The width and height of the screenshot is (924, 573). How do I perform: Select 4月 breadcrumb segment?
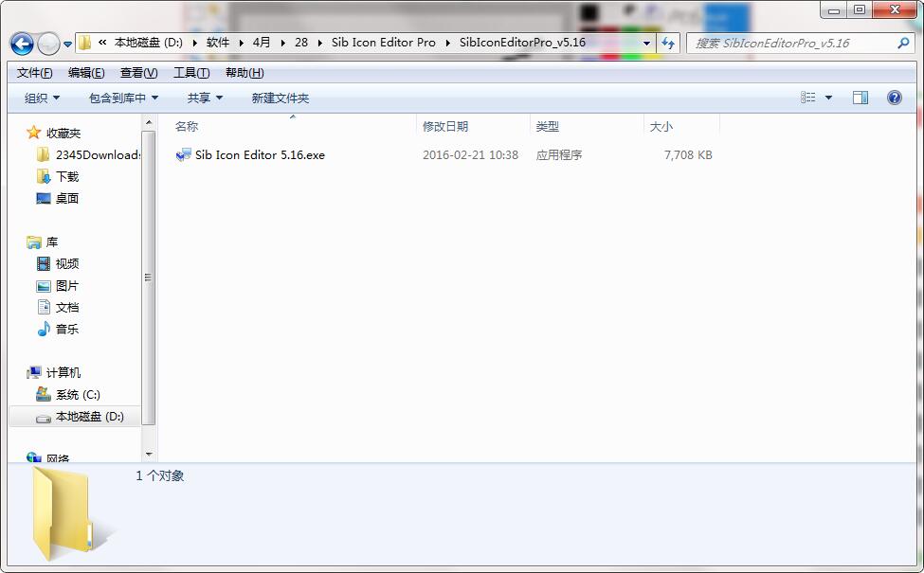(262, 43)
